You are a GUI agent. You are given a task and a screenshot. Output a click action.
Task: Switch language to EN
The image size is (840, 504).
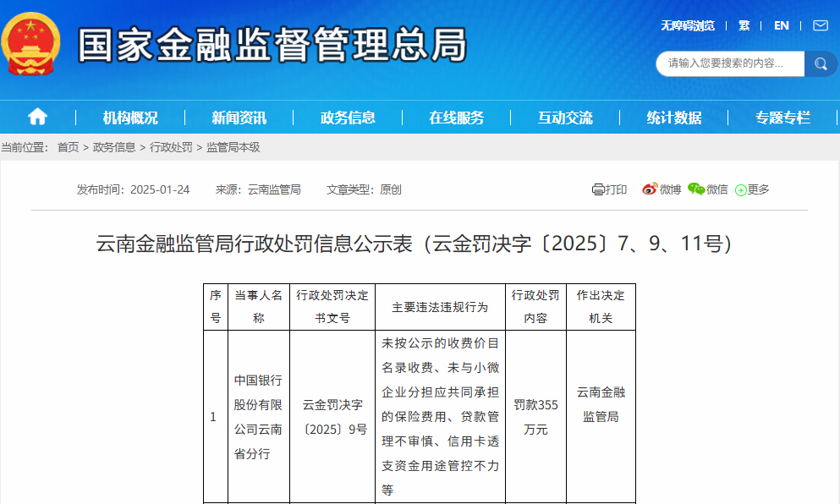(x=781, y=25)
